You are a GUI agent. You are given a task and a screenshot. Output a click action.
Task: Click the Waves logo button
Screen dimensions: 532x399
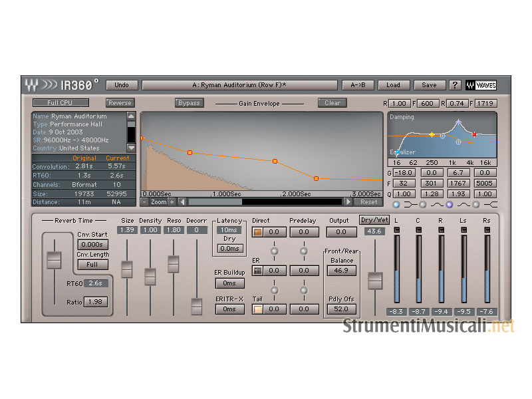point(481,85)
